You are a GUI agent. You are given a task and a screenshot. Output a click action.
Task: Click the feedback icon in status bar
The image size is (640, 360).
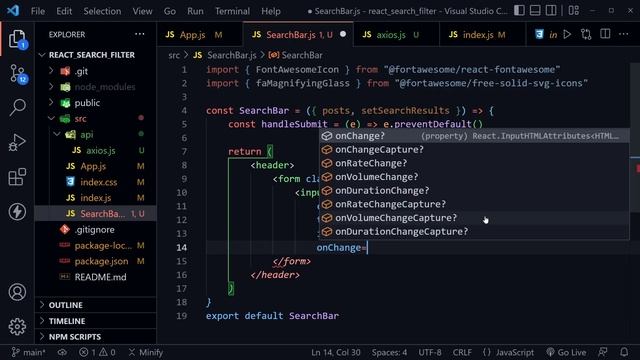tap(602, 352)
